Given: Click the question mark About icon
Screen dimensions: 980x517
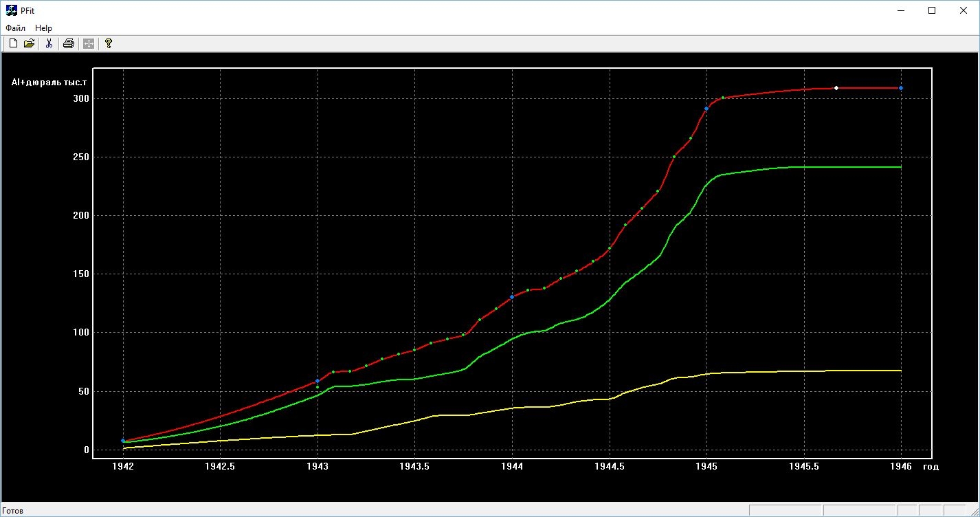Looking at the screenshot, I should [109, 44].
